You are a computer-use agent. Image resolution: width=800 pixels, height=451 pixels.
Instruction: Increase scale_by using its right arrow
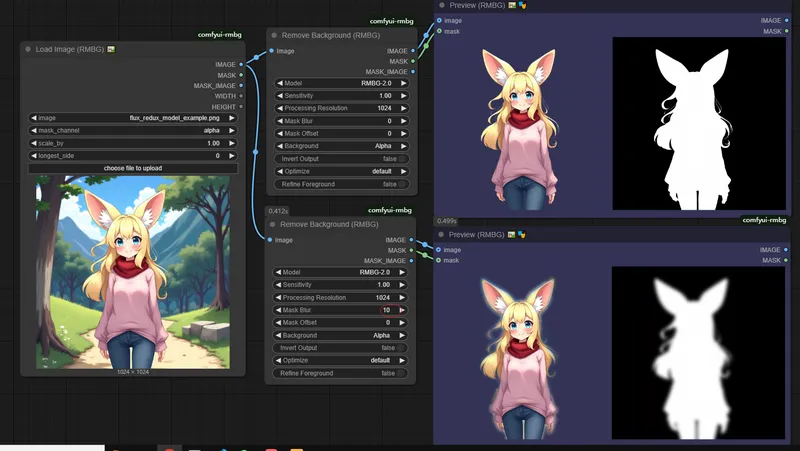point(232,143)
